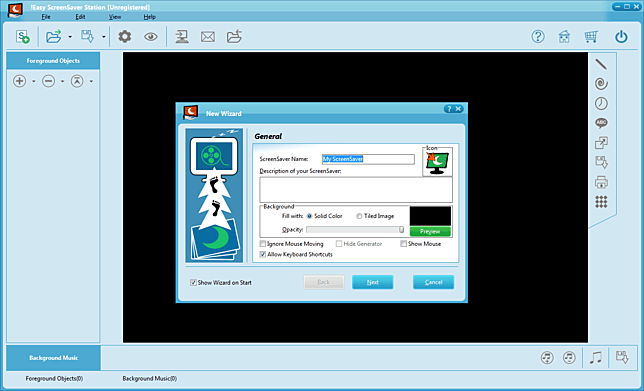Expand the remove object dropdown arrow
Screen dimensions: 644x391
[x=62, y=81]
